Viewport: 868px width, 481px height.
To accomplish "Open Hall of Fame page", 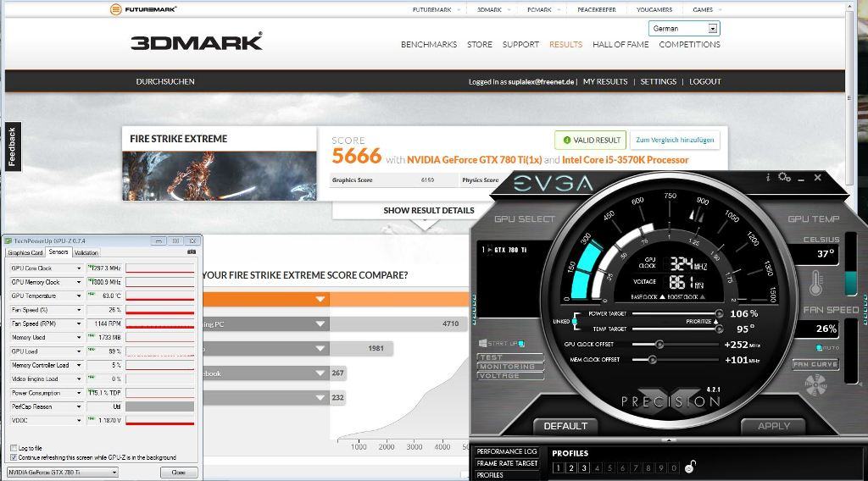I will [620, 44].
